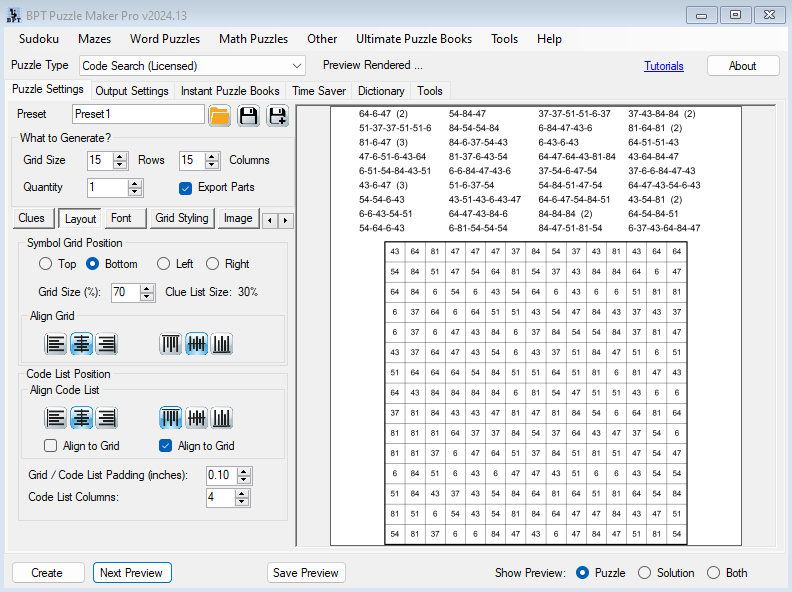This screenshot has height=592, width=792.
Task: Left-align the code list horizontally
Action: pyautogui.click(x=56, y=418)
